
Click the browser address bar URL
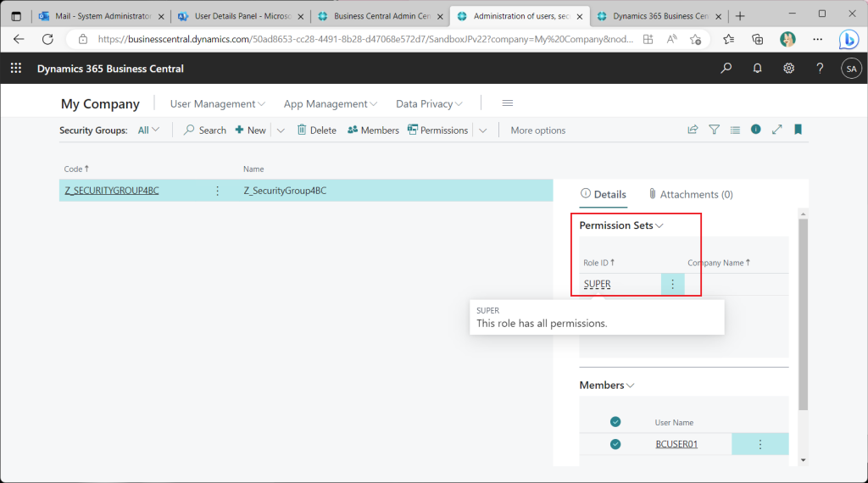(365, 39)
